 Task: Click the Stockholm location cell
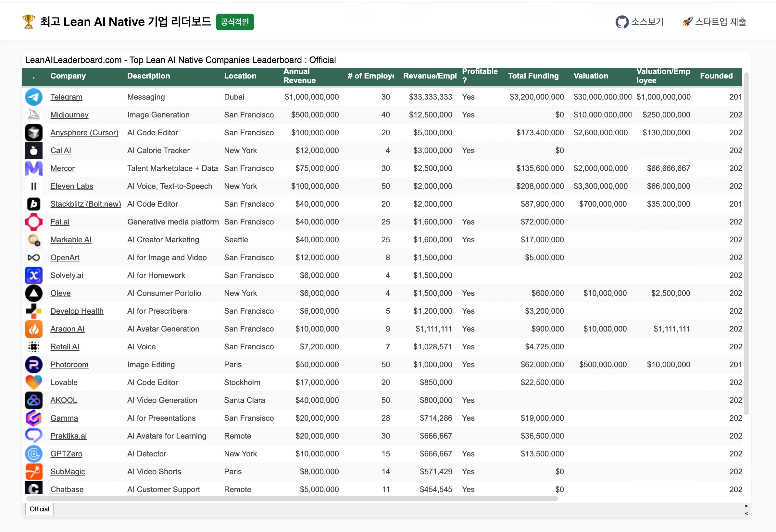[x=242, y=382]
